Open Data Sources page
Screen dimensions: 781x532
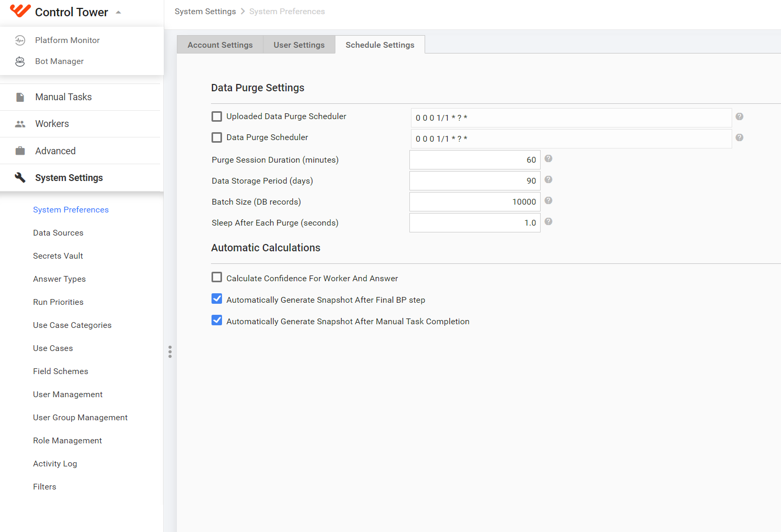[x=58, y=233]
